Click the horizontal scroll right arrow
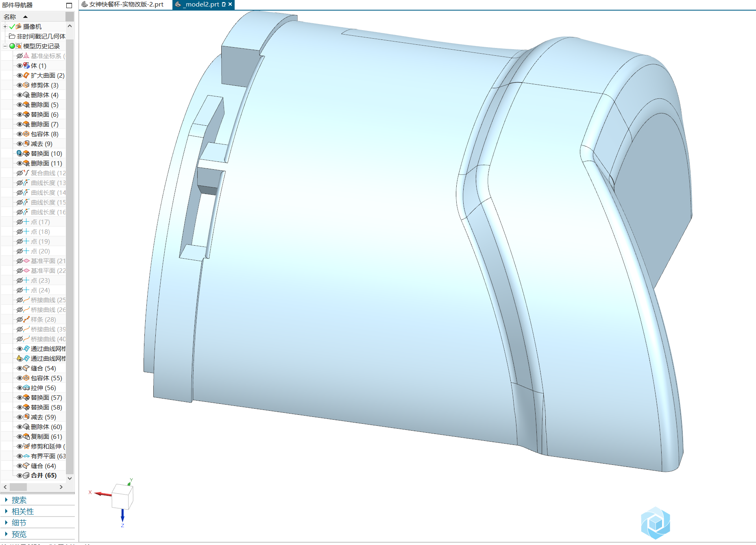This screenshot has height=545, width=756. pos(61,487)
